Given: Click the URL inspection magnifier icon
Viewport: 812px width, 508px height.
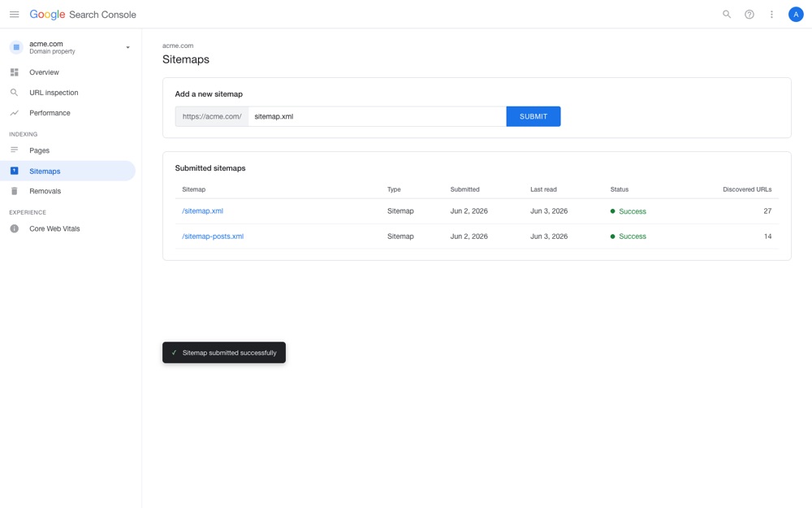Looking at the screenshot, I should (14, 93).
